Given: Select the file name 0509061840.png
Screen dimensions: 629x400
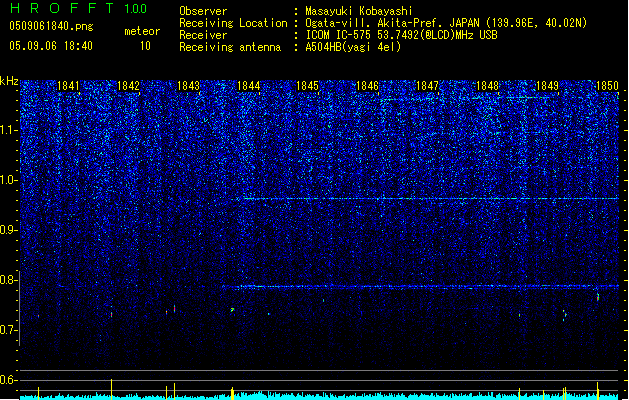Looking at the screenshot, I should coord(51,26).
